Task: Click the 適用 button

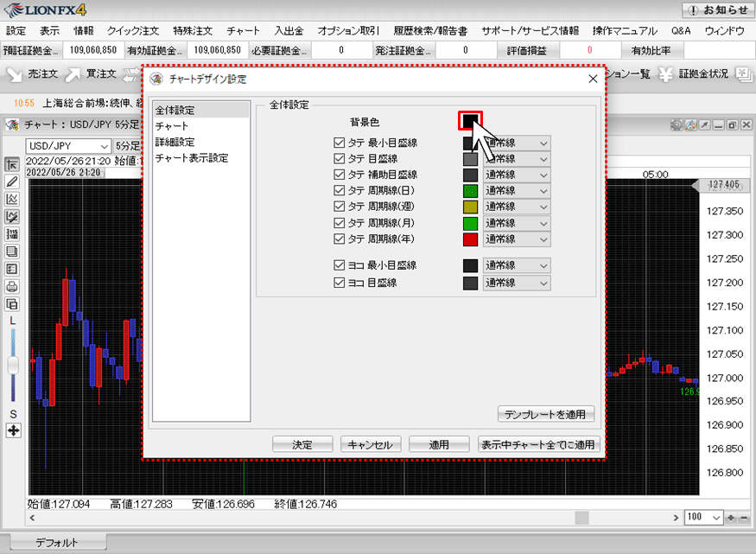Action: coord(439,444)
